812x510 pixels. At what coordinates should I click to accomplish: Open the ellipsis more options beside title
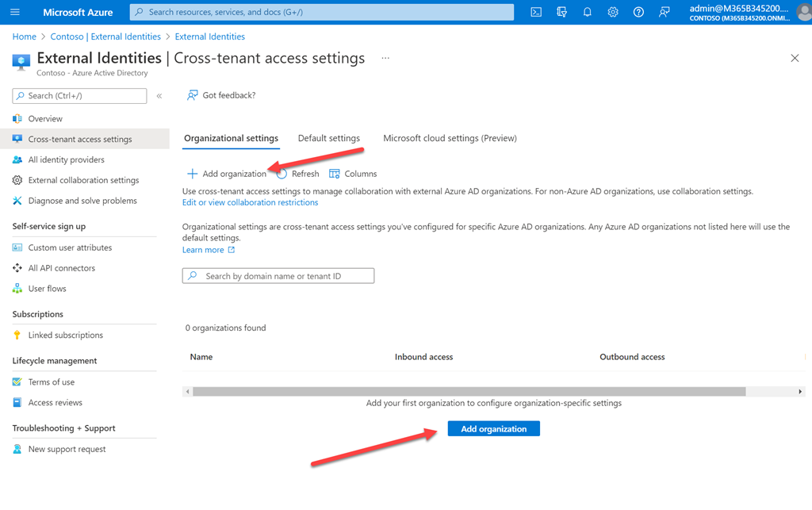[x=385, y=59]
